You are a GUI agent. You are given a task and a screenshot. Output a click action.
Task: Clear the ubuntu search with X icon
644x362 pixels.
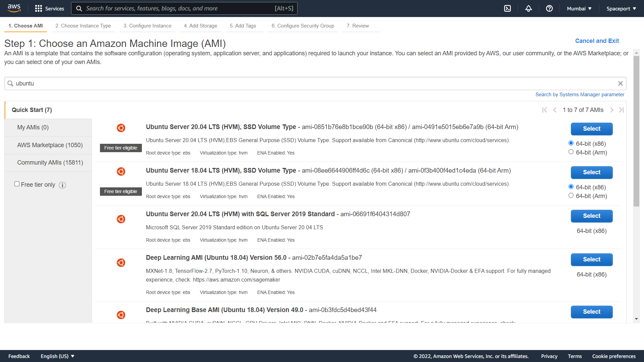pos(621,83)
